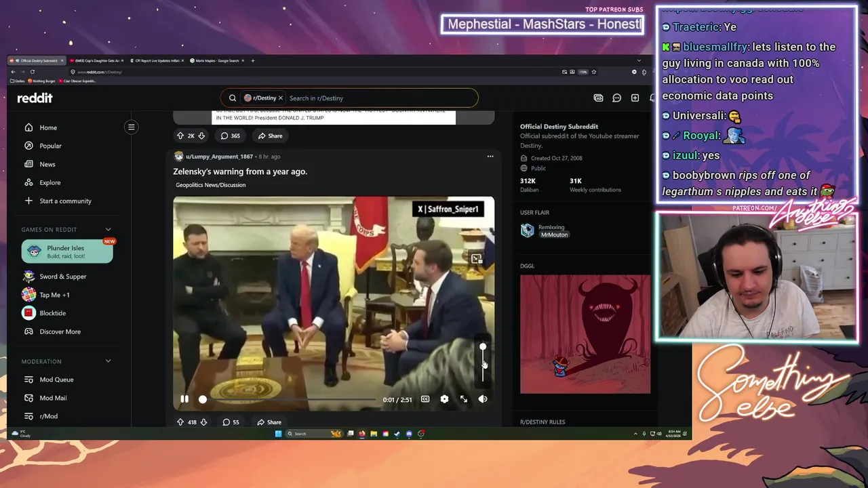Enter video fullscreen mode
868x488 pixels.
click(464, 399)
